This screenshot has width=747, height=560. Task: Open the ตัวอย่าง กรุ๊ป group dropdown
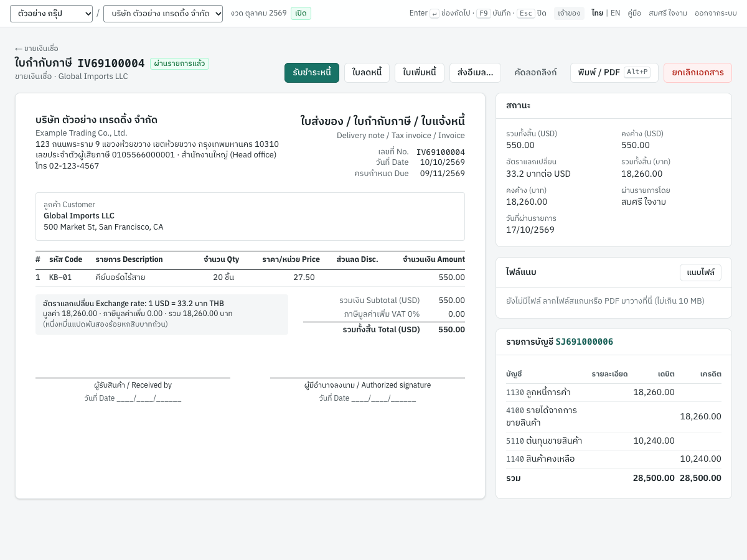(51, 14)
